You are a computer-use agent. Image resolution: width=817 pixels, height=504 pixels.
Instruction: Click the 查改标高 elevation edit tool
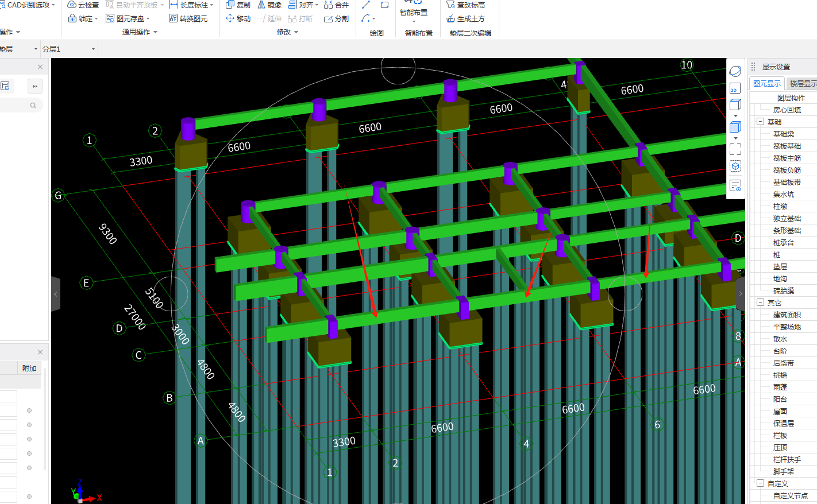(465, 5)
